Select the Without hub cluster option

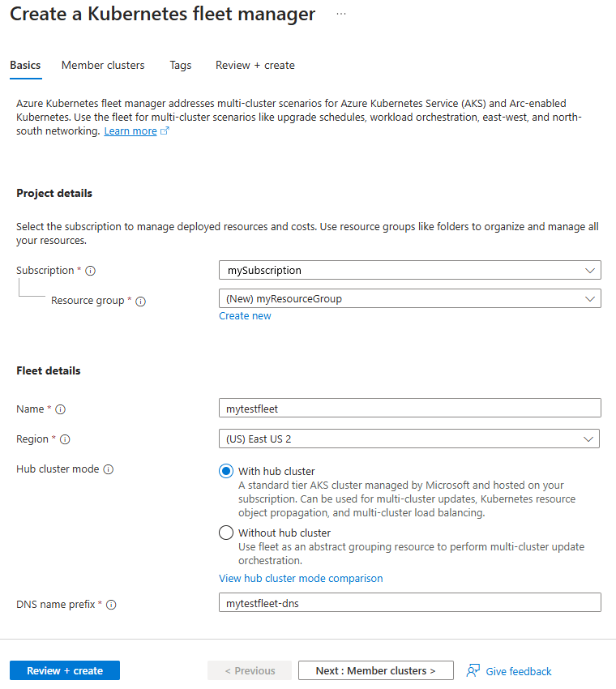tap(226, 533)
